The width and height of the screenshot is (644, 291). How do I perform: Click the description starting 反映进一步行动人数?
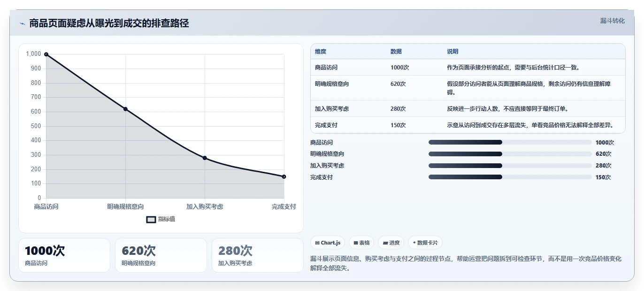click(x=508, y=109)
